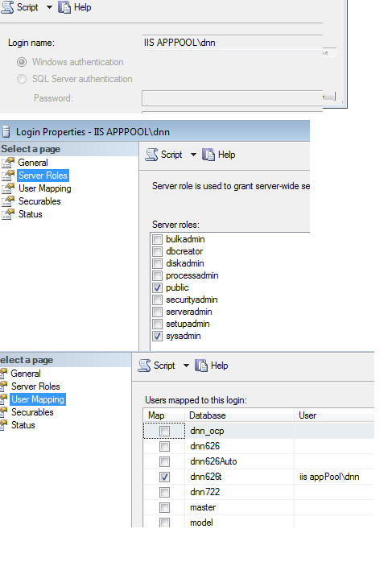This screenshot has height=562, width=392.
Task: Switch to Server Roles beside the Users mapped list
Action: [x=35, y=386]
